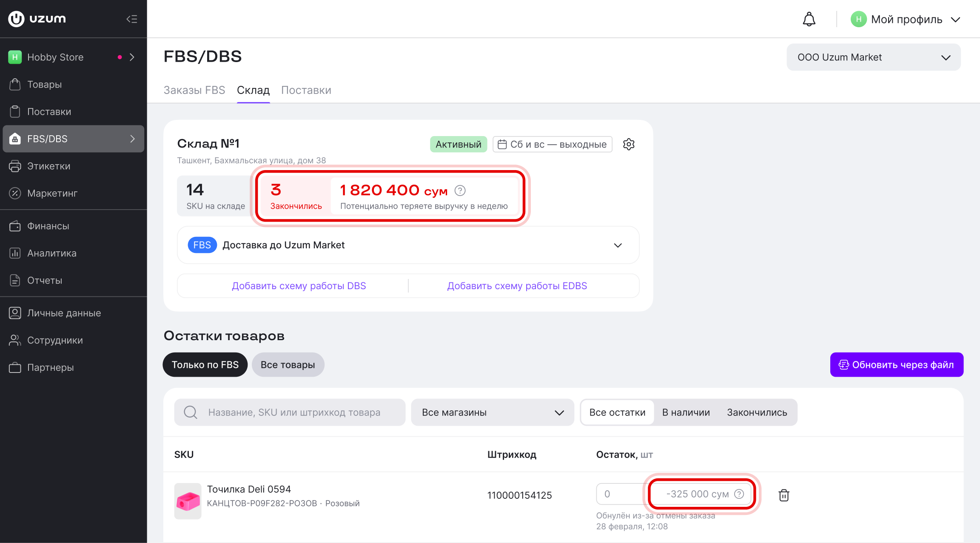The width and height of the screenshot is (980, 543).
Task: Delete the Точилка Deli 0594 row
Action: tap(783, 495)
